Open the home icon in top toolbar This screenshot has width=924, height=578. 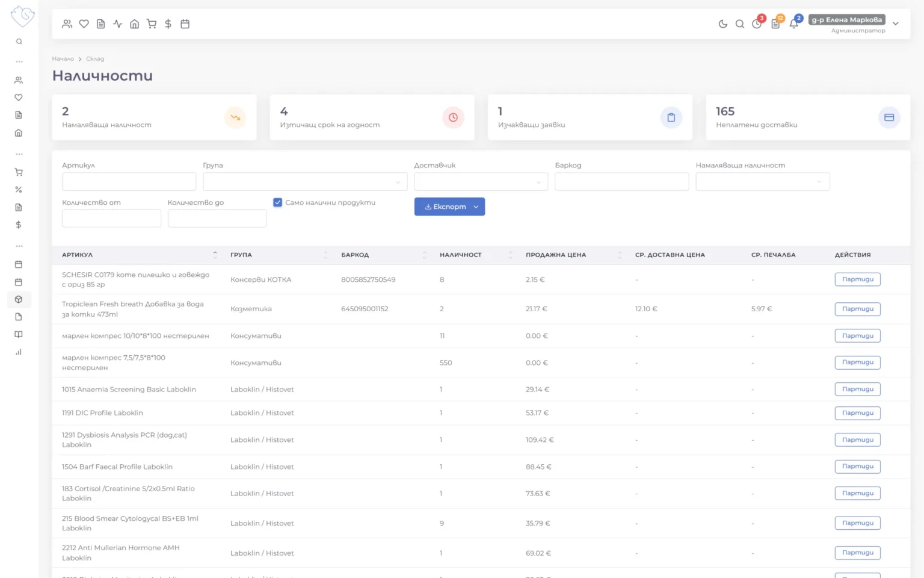(135, 24)
